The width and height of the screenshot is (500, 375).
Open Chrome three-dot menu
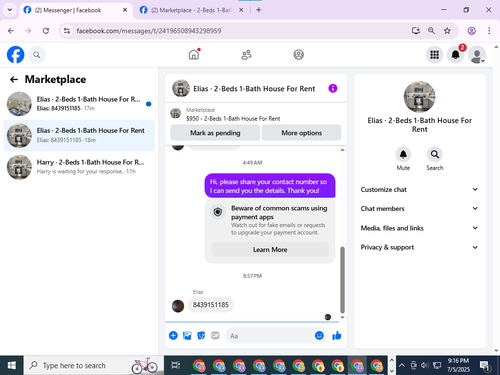click(x=489, y=31)
